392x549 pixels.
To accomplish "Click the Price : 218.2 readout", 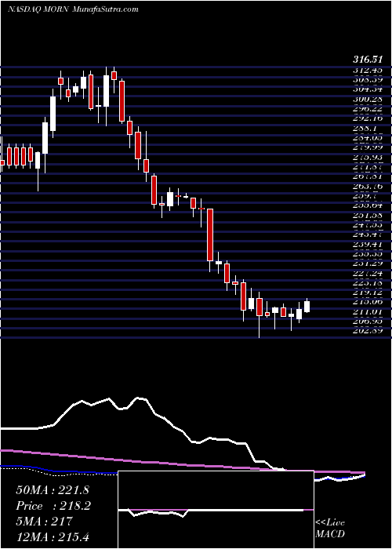I will pyautogui.click(x=53, y=506).
